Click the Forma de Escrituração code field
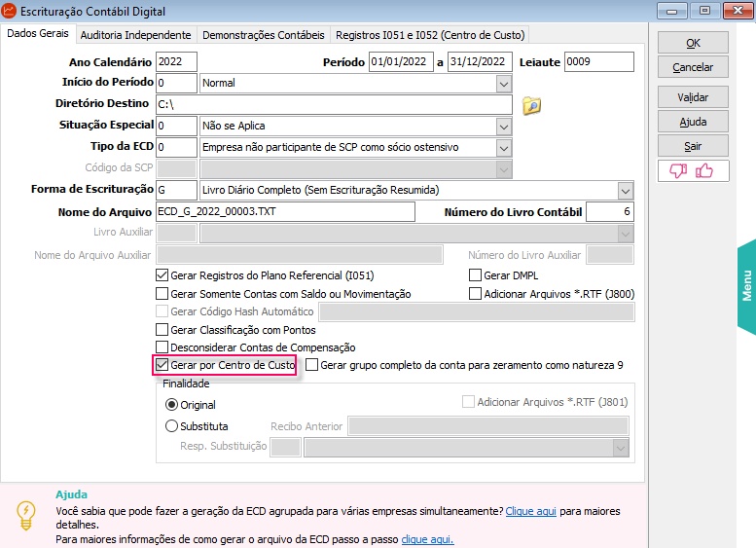Viewport: 756px width, 548px height. [176, 190]
